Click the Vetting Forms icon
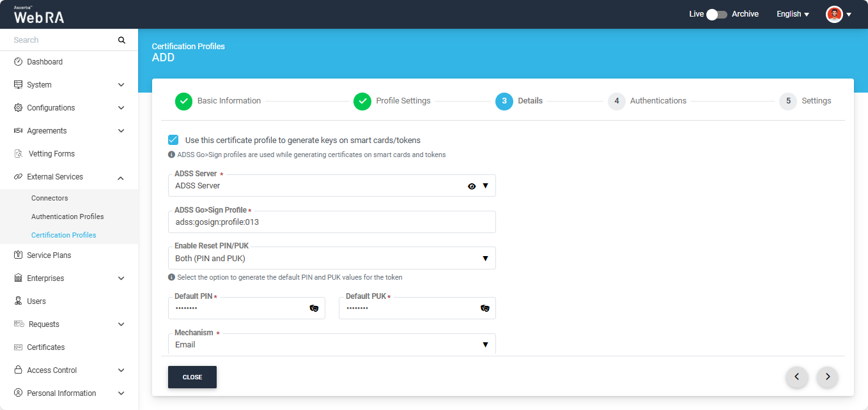Image resolution: width=868 pixels, height=410 pixels. tap(19, 154)
